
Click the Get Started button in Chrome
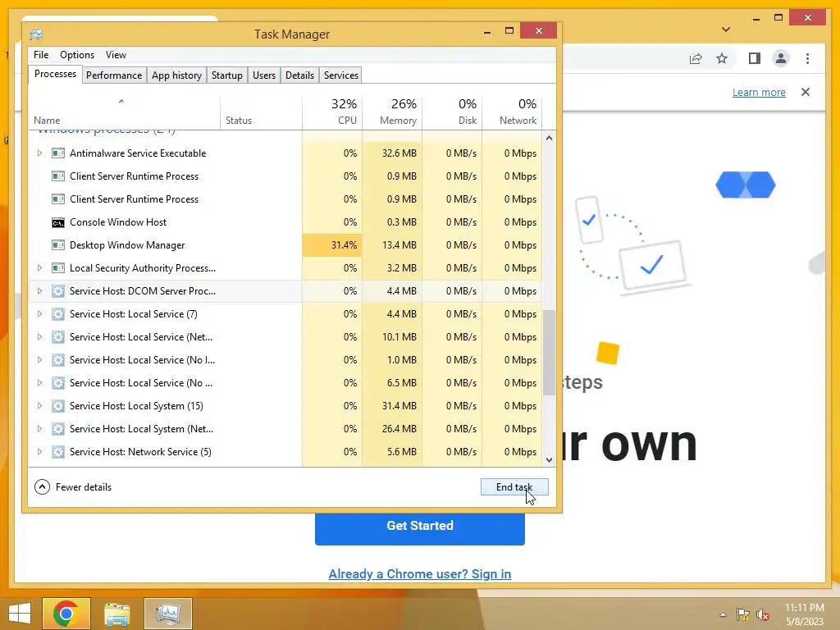pyautogui.click(x=420, y=528)
